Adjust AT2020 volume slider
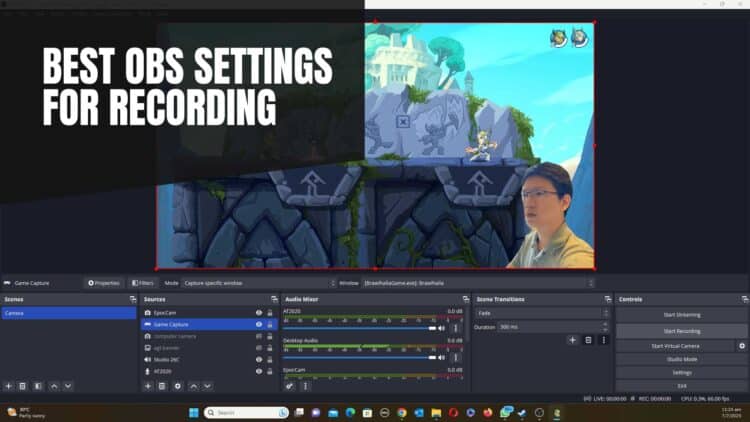Screen dimensions: 750x422 coord(359,328)
